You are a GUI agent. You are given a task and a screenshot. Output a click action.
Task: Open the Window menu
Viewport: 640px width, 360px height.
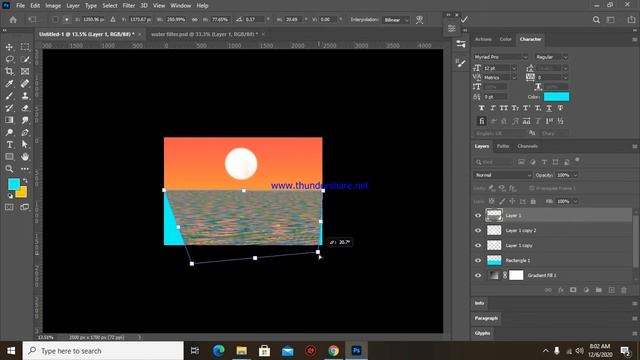[x=180, y=6]
